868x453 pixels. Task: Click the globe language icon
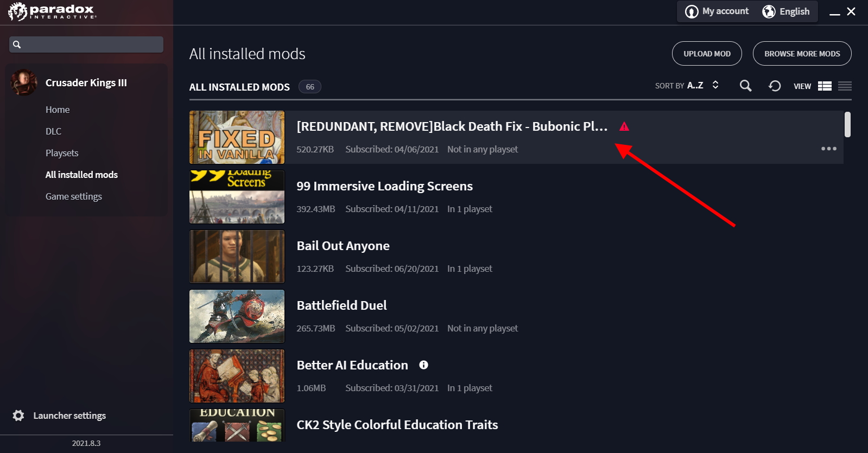tap(769, 11)
